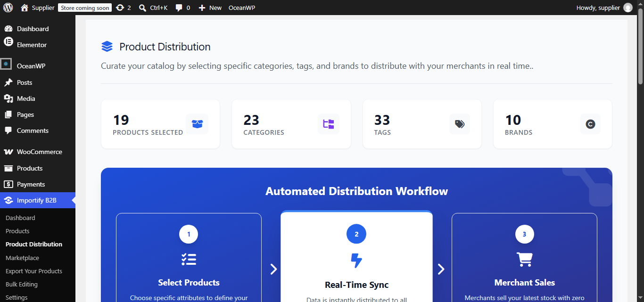The image size is (644, 302).
Task: Open the OceanWP admin bar menu
Action: pos(242,8)
